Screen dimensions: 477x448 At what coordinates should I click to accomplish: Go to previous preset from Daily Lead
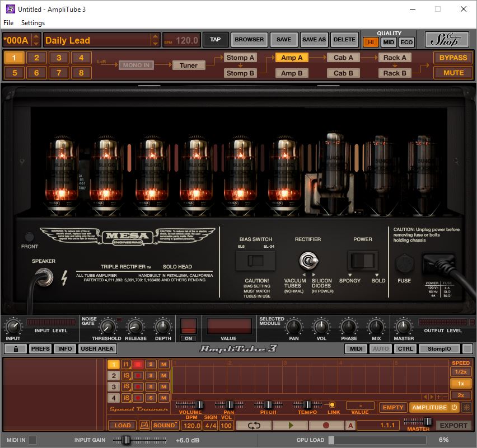coord(155,36)
